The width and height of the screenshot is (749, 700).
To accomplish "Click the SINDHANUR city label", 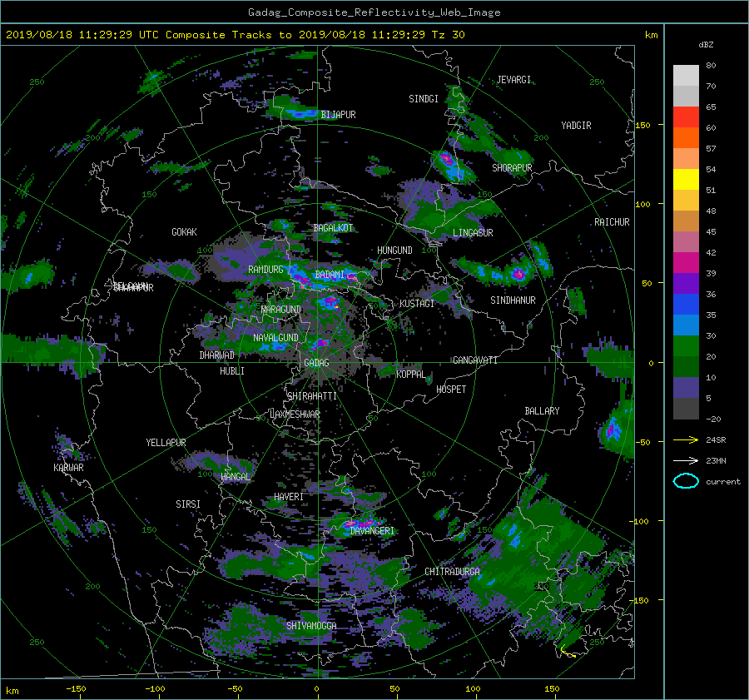I will (513, 300).
